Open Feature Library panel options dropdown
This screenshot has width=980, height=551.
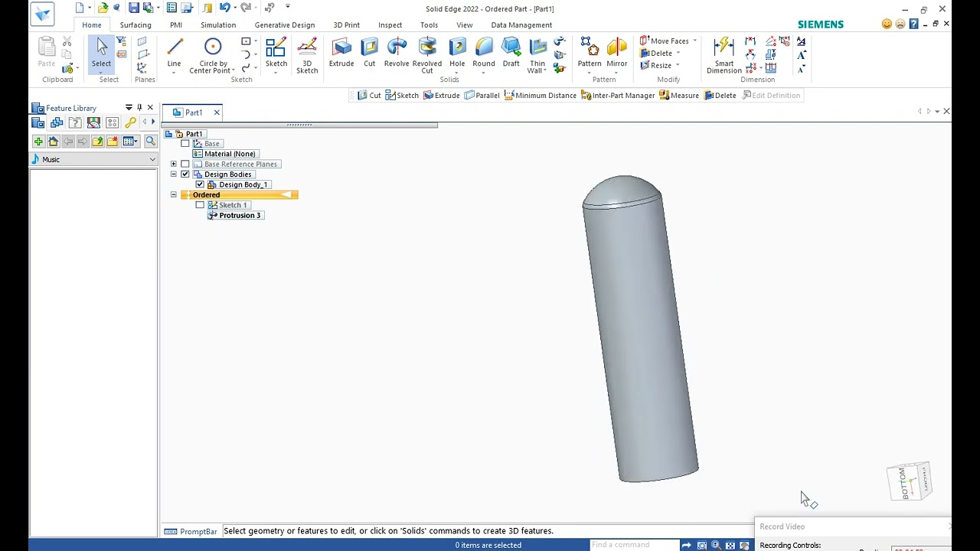click(129, 108)
